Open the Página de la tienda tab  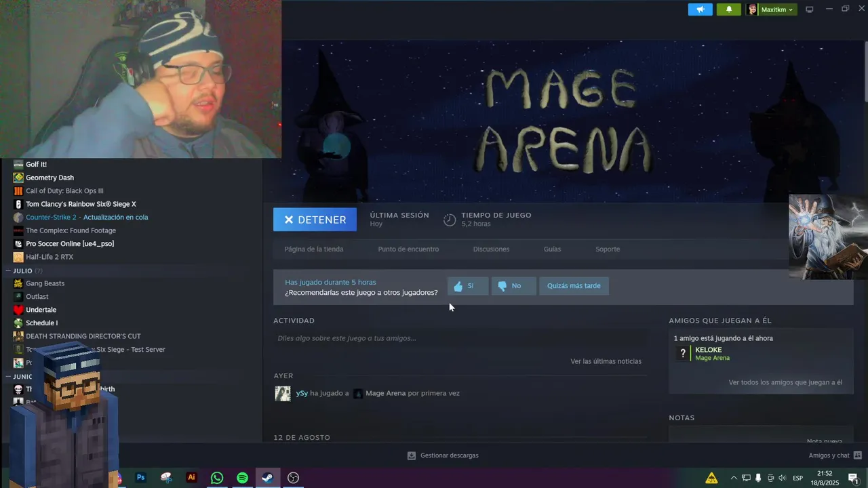click(314, 249)
